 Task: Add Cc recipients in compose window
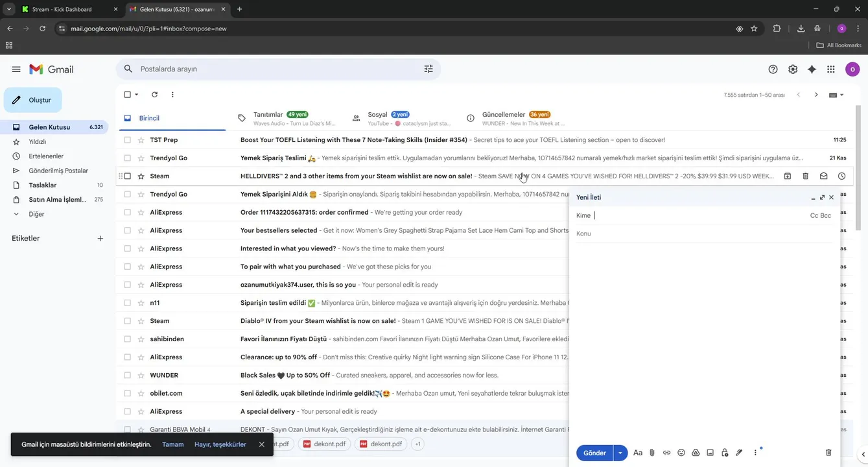pyautogui.click(x=814, y=215)
